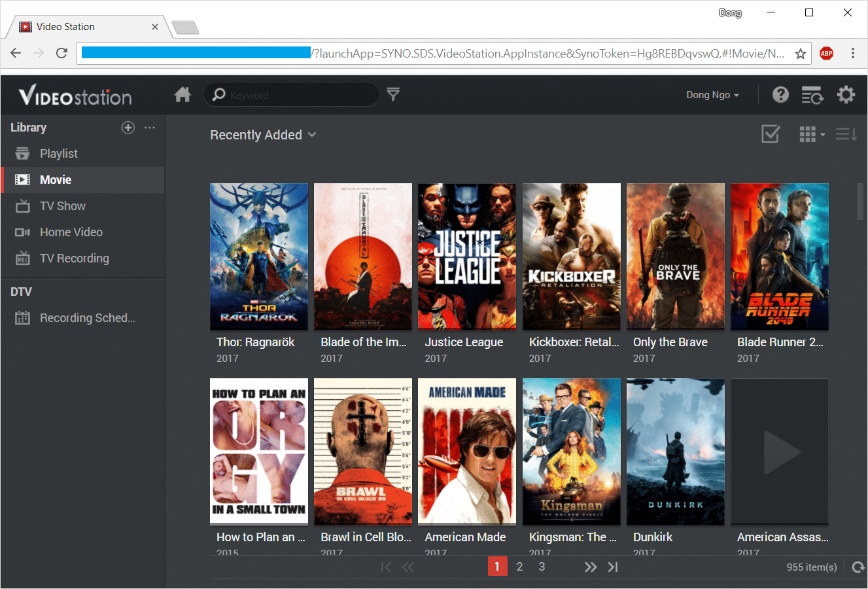This screenshot has width=868, height=589.
Task: Open the Blade of the Immortal poster
Action: (x=363, y=257)
